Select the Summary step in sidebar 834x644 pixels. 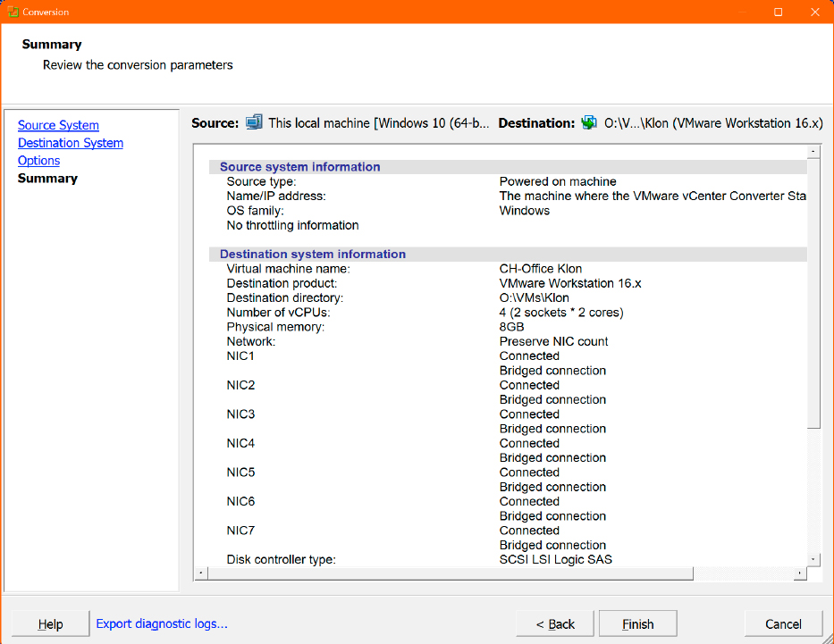point(48,178)
